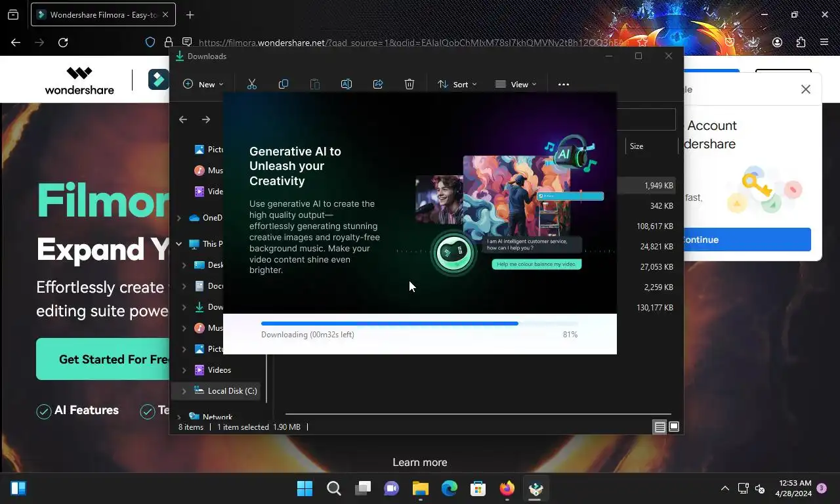Expand OneDrive tree node
Screen dimensions: 840x504
click(178, 218)
